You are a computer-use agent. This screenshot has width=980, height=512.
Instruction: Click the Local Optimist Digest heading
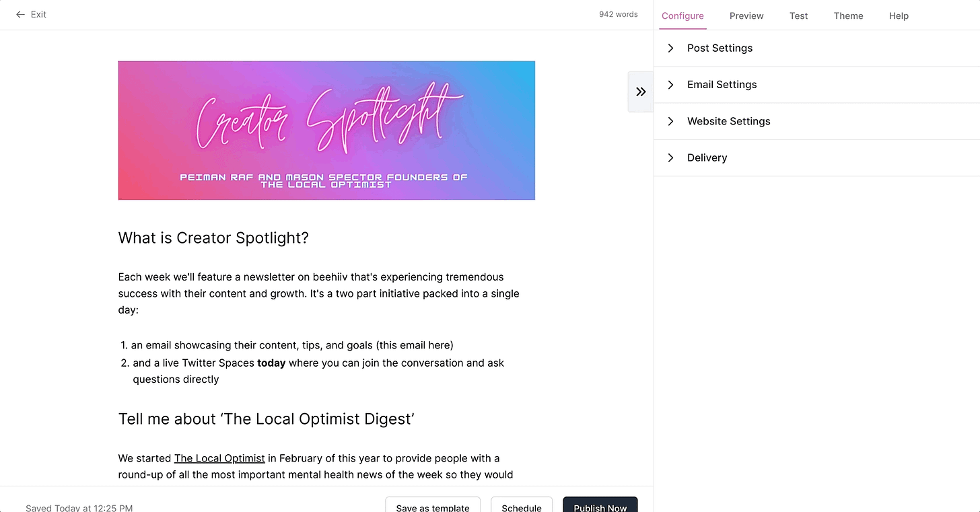tap(267, 419)
